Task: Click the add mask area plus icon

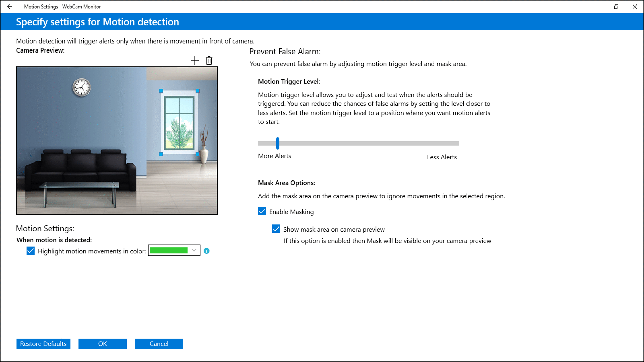Action: [x=195, y=61]
